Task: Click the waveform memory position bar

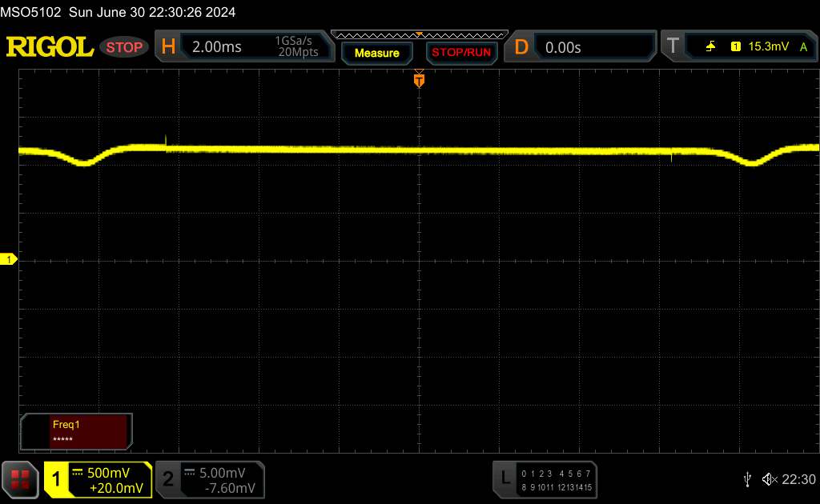Action: pos(420,35)
